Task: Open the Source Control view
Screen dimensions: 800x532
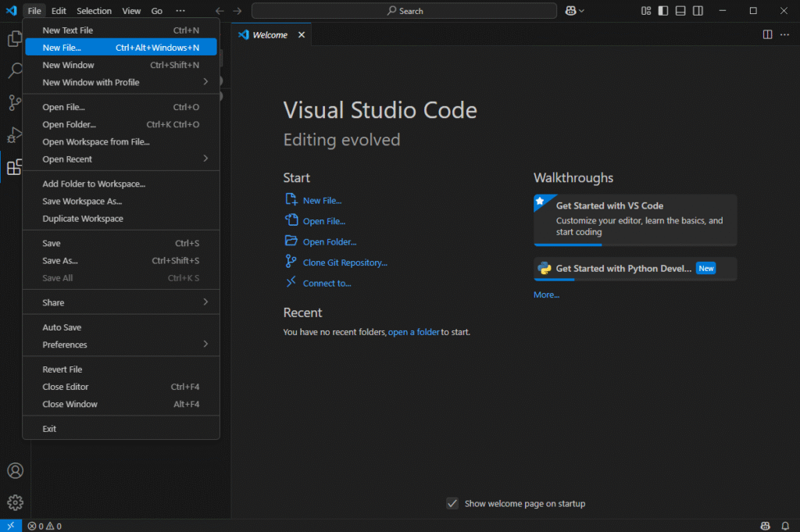Action: 15,102
